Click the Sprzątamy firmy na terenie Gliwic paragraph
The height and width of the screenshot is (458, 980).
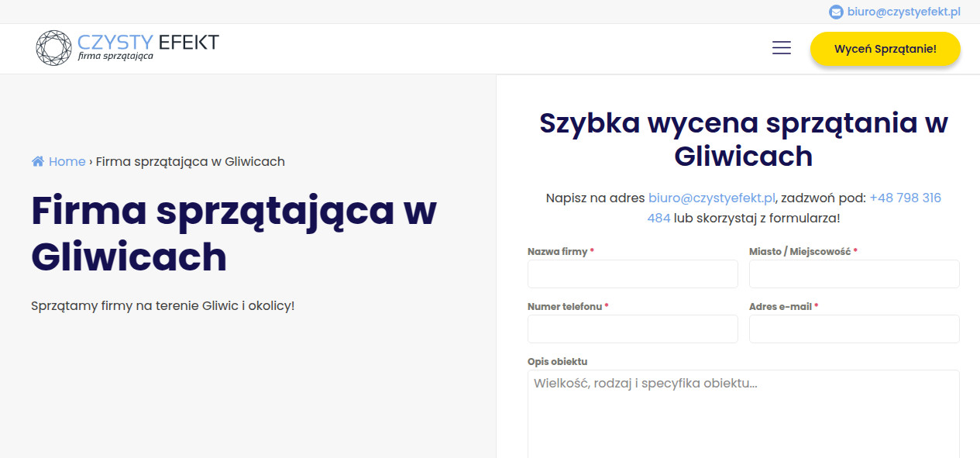pyautogui.click(x=163, y=305)
